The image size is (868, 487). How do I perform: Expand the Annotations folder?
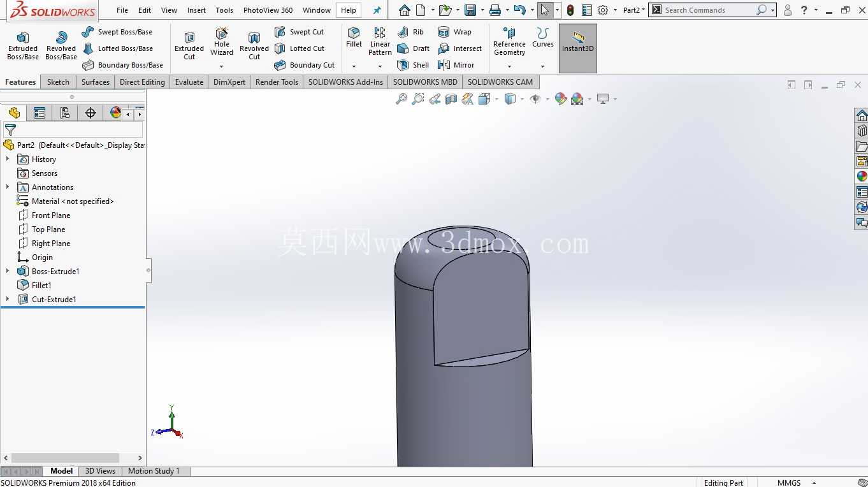[x=8, y=187]
